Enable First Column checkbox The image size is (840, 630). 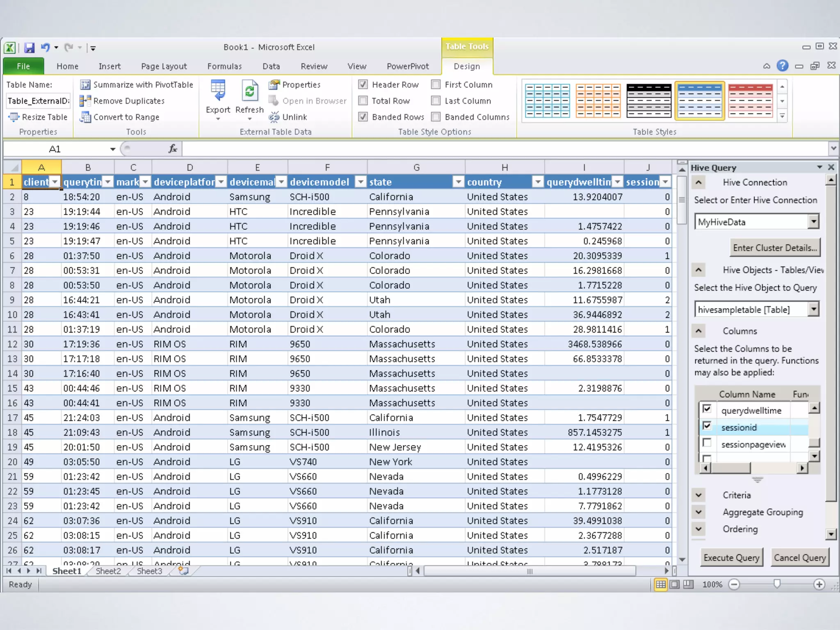(436, 84)
